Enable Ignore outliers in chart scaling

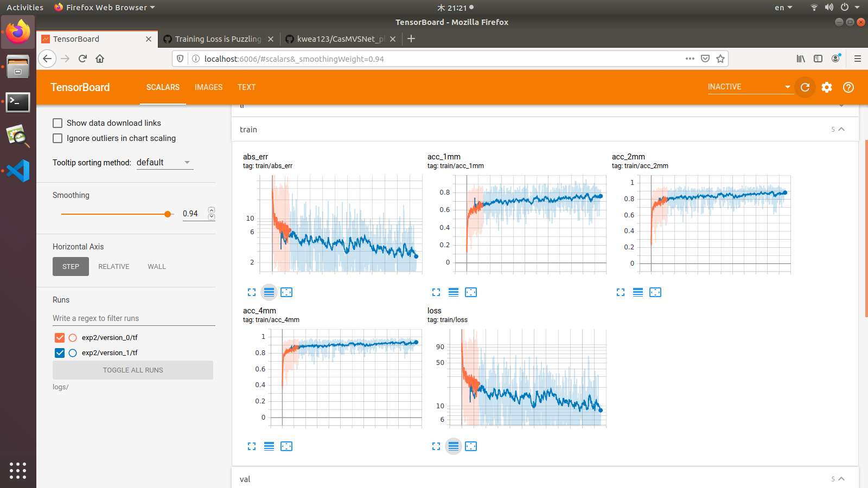coord(58,138)
